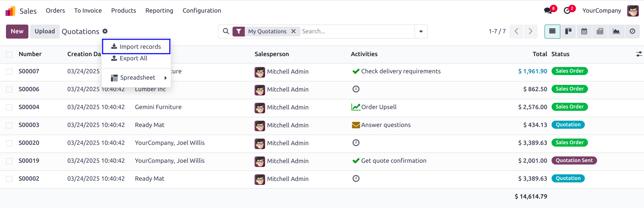Switch to Kanban view icon
Screen dimensions: 644x208
tap(568, 32)
